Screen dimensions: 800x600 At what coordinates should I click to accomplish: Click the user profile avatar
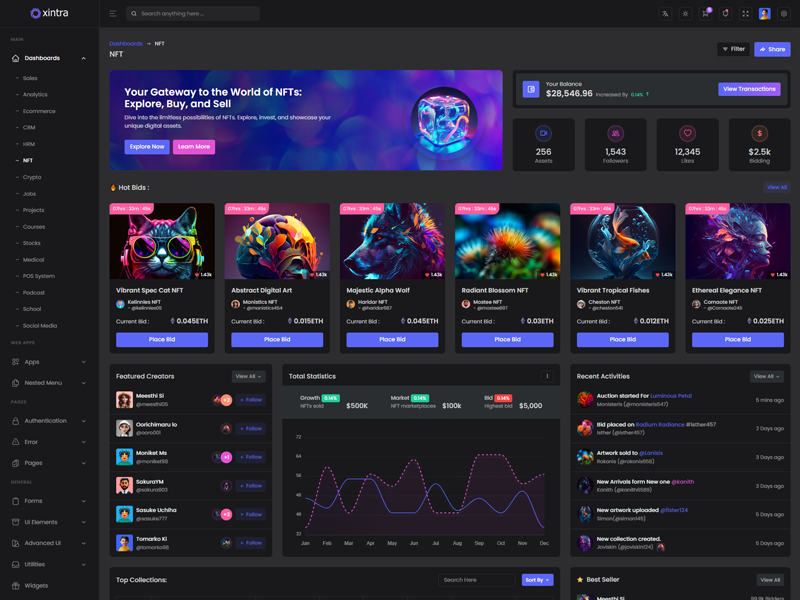pyautogui.click(x=765, y=14)
